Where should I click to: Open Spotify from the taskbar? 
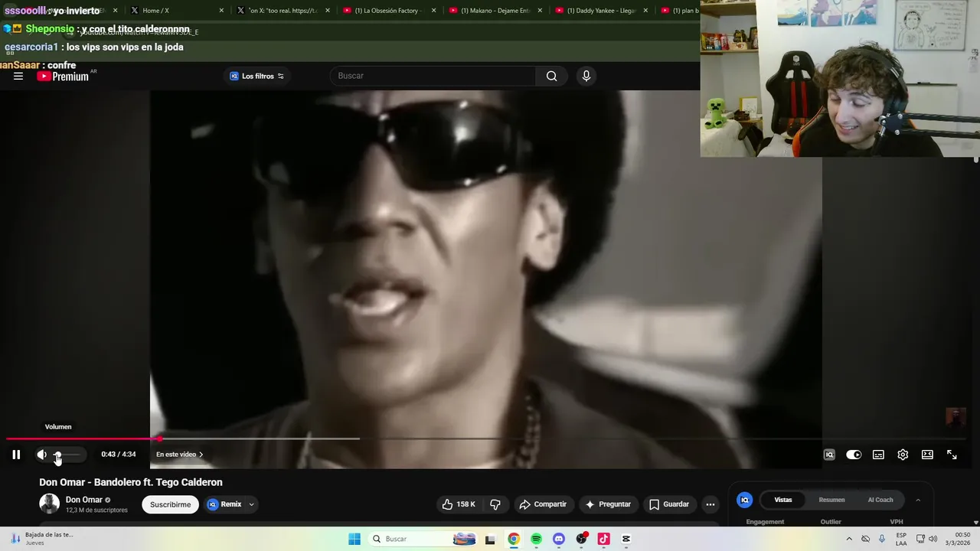pyautogui.click(x=536, y=539)
